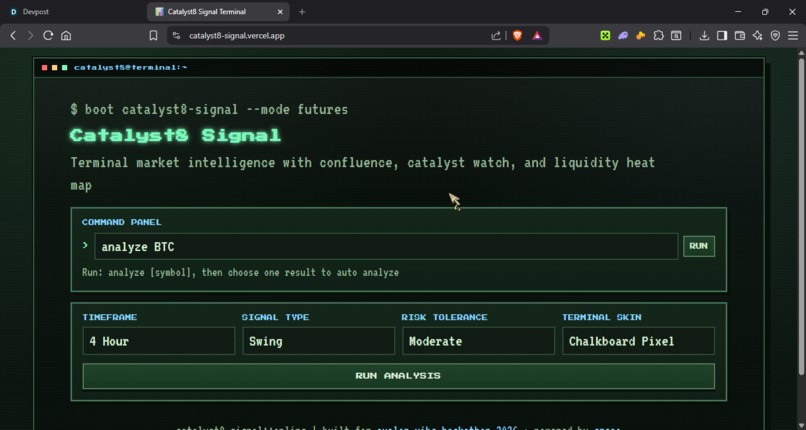806x430 pixels.
Task: Click the green dice extension icon
Action: click(605, 35)
